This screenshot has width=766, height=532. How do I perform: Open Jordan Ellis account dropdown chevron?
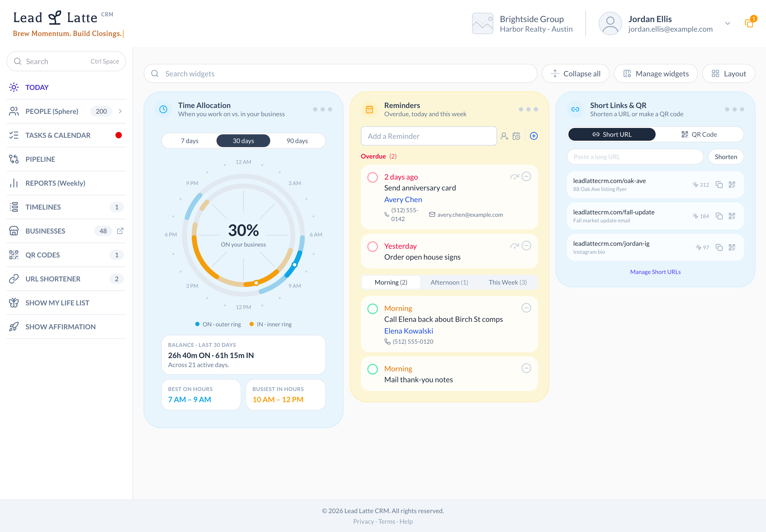pos(728,23)
